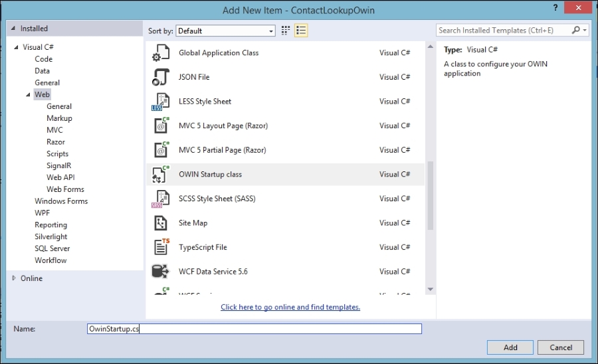Click the Name input field
The image size is (598, 364).
point(254,329)
